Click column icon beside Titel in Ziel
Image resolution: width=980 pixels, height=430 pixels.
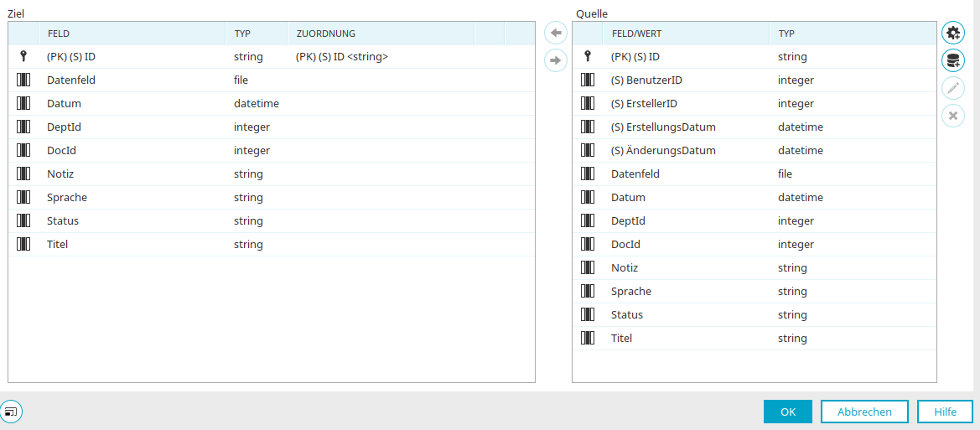pos(23,245)
